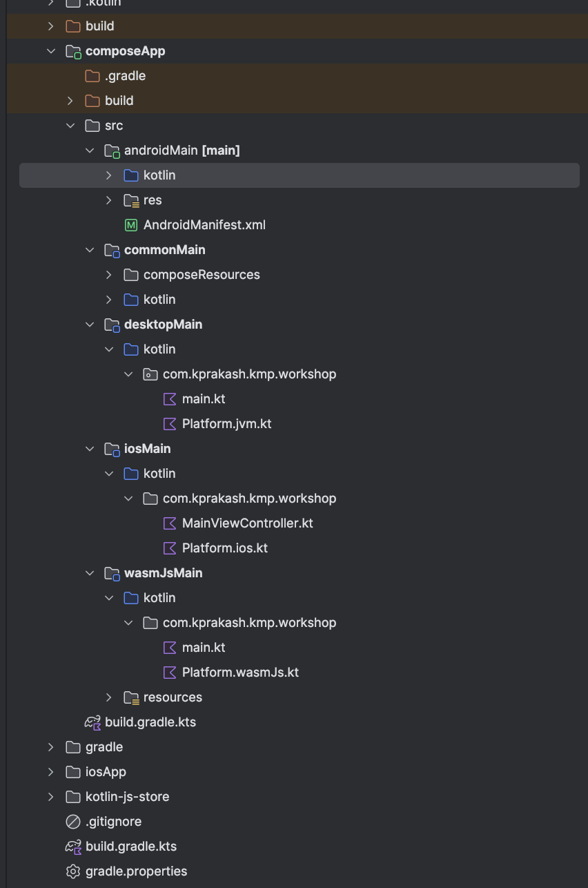Click the composeApp module folder icon
Image resolution: width=588 pixels, height=888 pixels.
pos(73,51)
